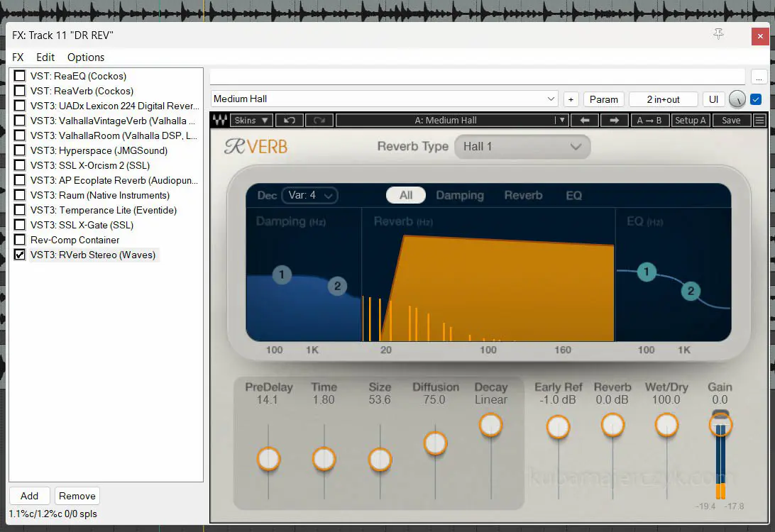Viewport: 775px width, 532px height.
Task: Click the redo arrow in Waves toolbar
Action: 319,121
